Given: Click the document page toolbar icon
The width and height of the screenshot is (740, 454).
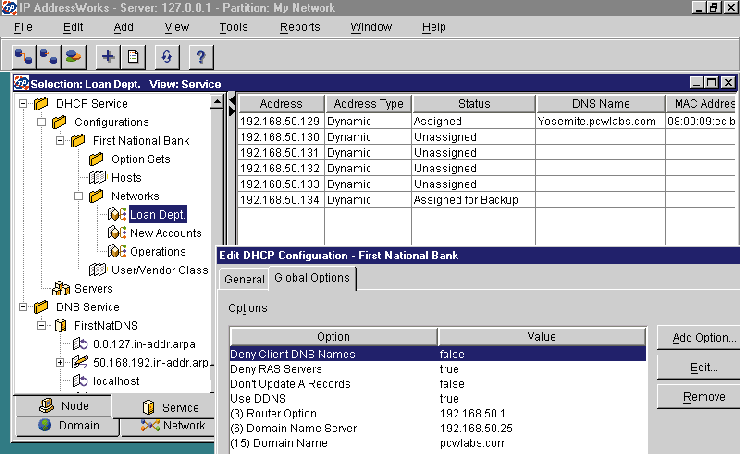Looking at the screenshot, I should (132, 56).
